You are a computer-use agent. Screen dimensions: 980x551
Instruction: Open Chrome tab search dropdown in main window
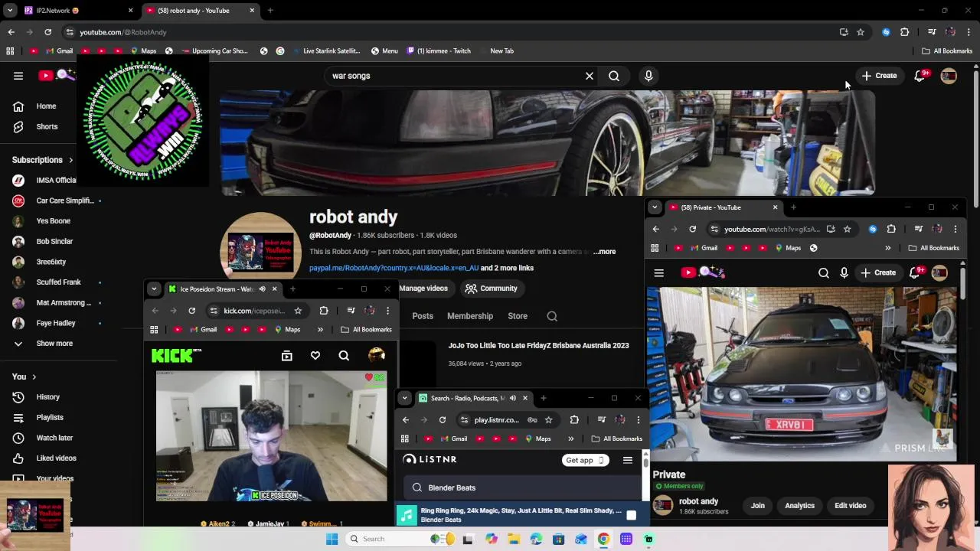tap(10, 11)
